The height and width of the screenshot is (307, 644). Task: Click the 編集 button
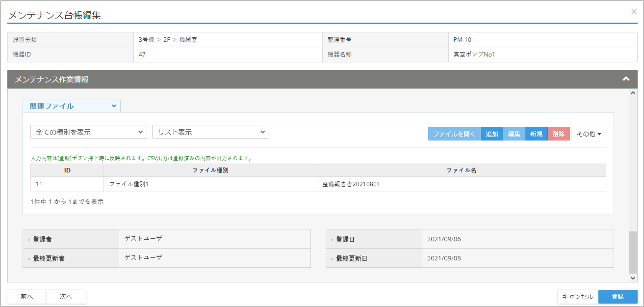(514, 134)
